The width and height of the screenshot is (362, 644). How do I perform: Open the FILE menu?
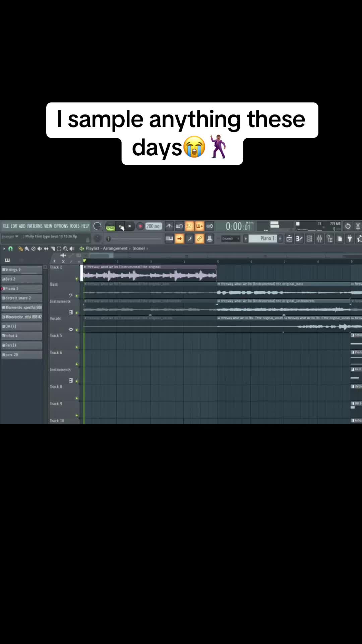6,226
